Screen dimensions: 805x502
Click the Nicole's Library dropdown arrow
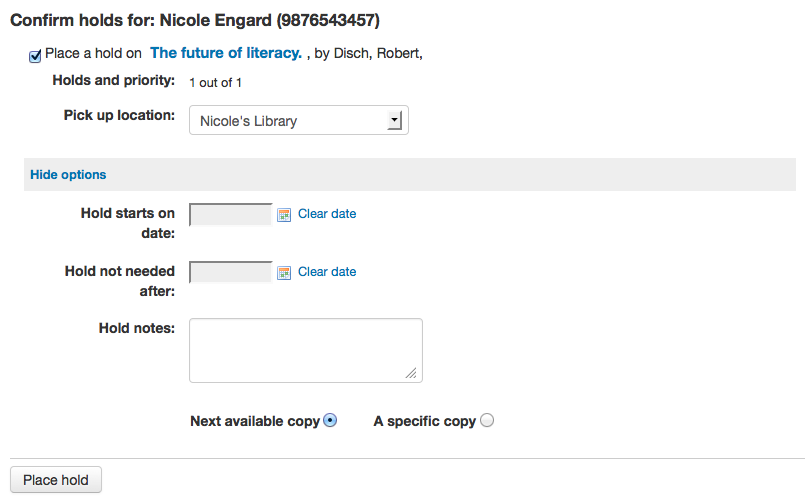[394, 121]
